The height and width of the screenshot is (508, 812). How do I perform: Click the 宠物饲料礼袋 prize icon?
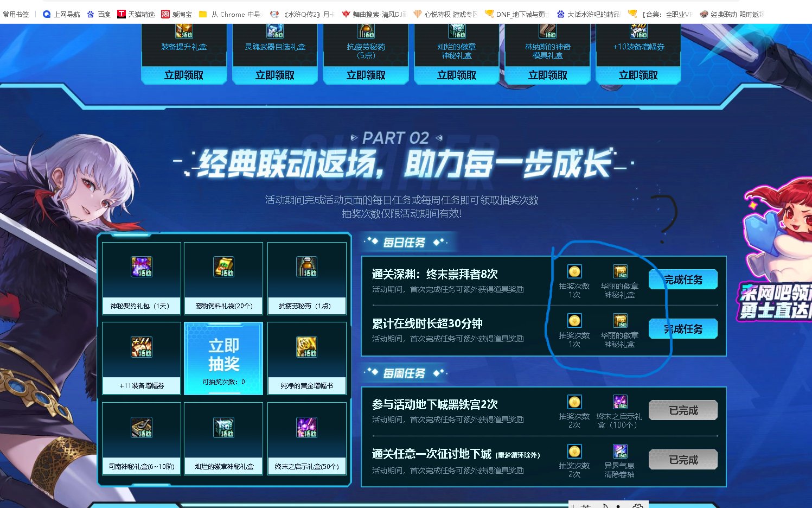point(223,267)
